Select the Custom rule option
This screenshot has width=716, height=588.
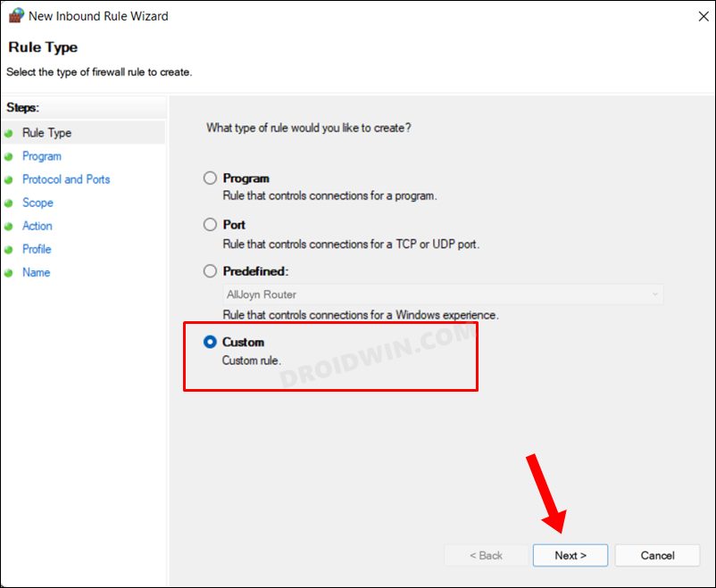click(x=210, y=342)
